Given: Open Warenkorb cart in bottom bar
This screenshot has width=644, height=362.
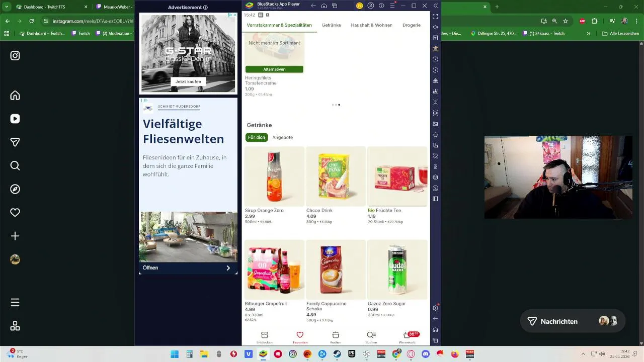Looking at the screenshot, I should [x=408, y=337].
